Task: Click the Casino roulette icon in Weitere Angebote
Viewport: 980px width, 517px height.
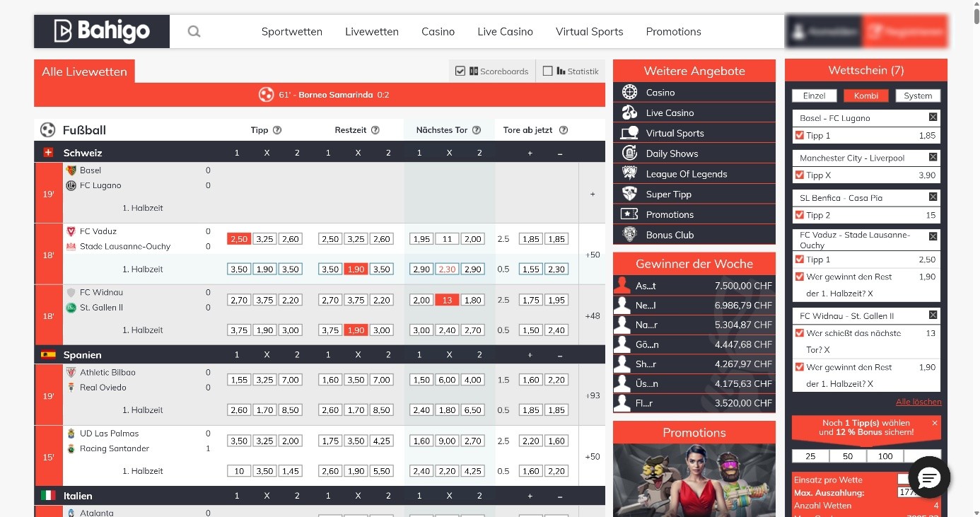Action: (629, 93)
